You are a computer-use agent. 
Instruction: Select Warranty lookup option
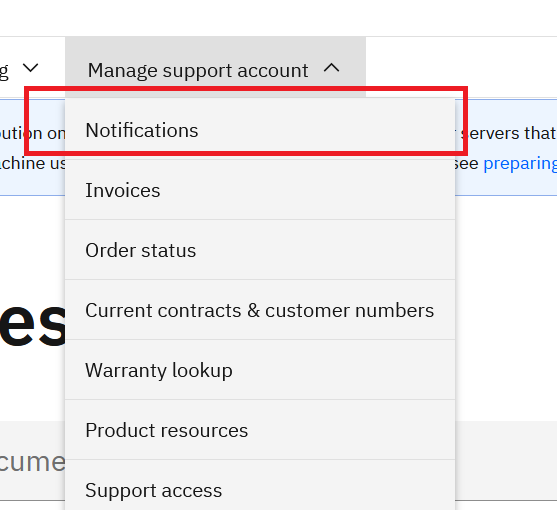pyautogui.click(x=260, y=370)
